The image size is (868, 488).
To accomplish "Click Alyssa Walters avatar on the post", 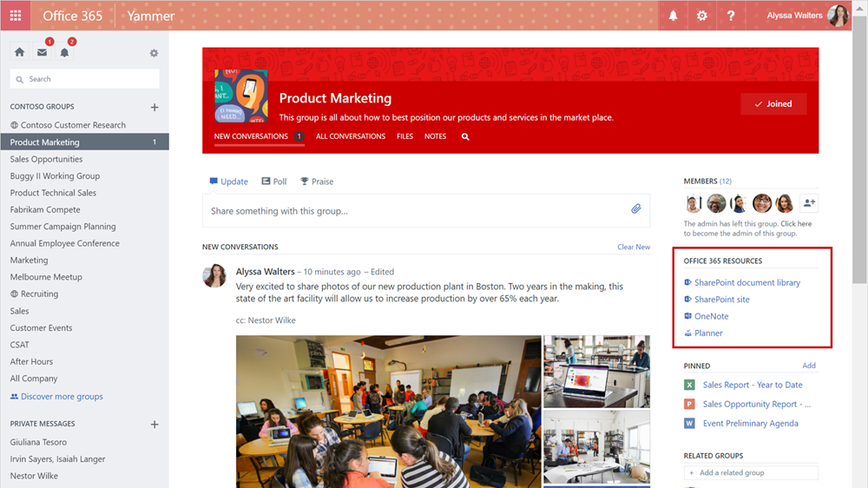I will [x=214, y=276].
